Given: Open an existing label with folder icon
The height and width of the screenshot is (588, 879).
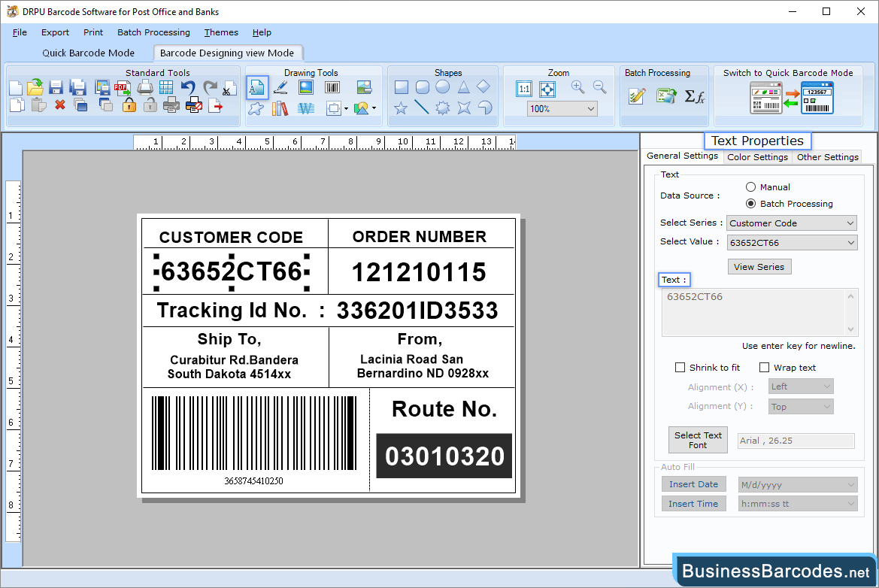Looking at the screenshot, I should point(35,87).
